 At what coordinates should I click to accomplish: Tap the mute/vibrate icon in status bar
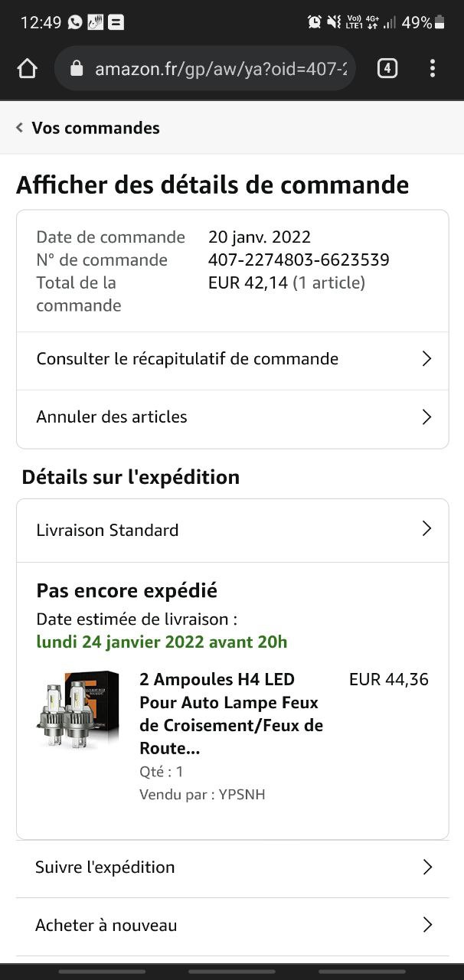334,22
